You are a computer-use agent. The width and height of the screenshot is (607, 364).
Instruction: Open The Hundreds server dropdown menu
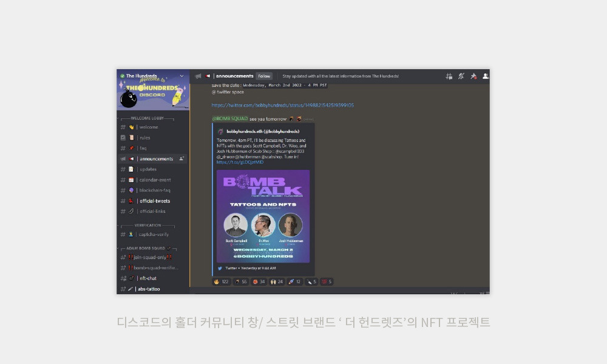(x=181, y=76)
